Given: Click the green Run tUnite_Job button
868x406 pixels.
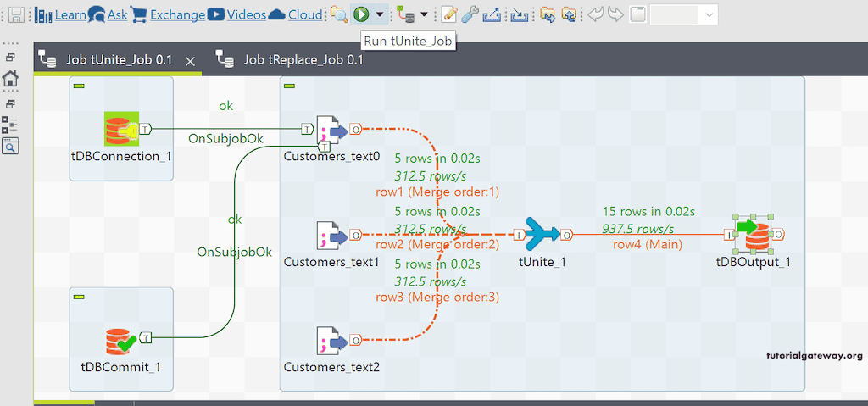Looking at the screenshot, I should click(362, 14).
